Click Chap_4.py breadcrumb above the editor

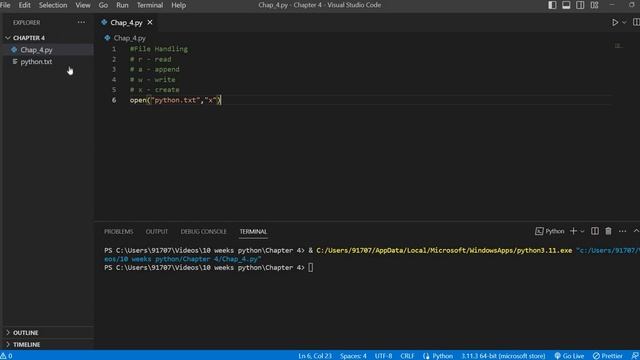pos(129,38)
